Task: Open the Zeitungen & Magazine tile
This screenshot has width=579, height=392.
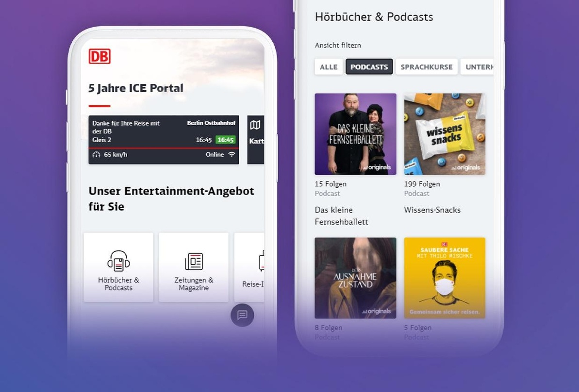Action: [x=194, y=267]
